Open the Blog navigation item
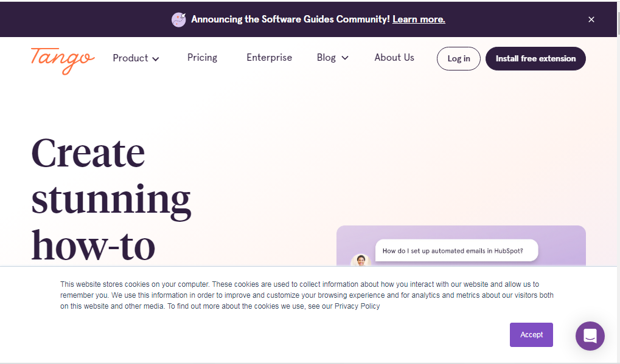Image resolution: width=620 pixels, height=364 pixels. 326,58
